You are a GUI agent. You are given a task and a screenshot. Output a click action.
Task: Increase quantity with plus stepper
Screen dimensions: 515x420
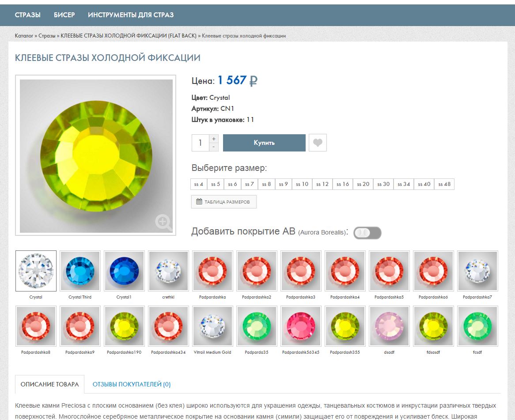point(213,139)
